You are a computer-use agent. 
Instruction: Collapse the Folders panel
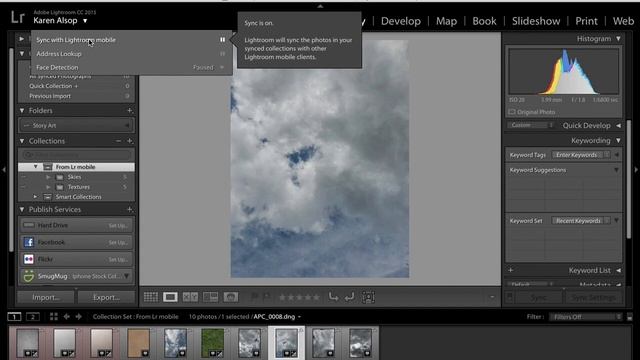click(x=22, y=110)
